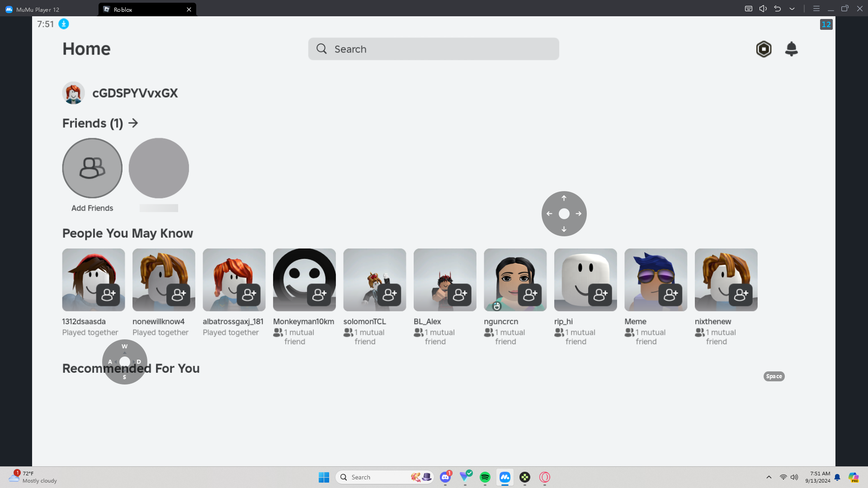868x488 pixels.
Task: Open MuMu keyboard mapping icon in titlebar
Action: click(749, 9)
